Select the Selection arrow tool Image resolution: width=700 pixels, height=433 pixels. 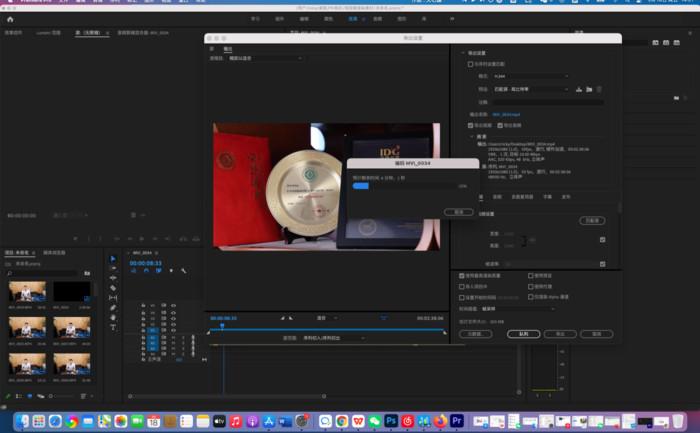click(x=113, y=258)
